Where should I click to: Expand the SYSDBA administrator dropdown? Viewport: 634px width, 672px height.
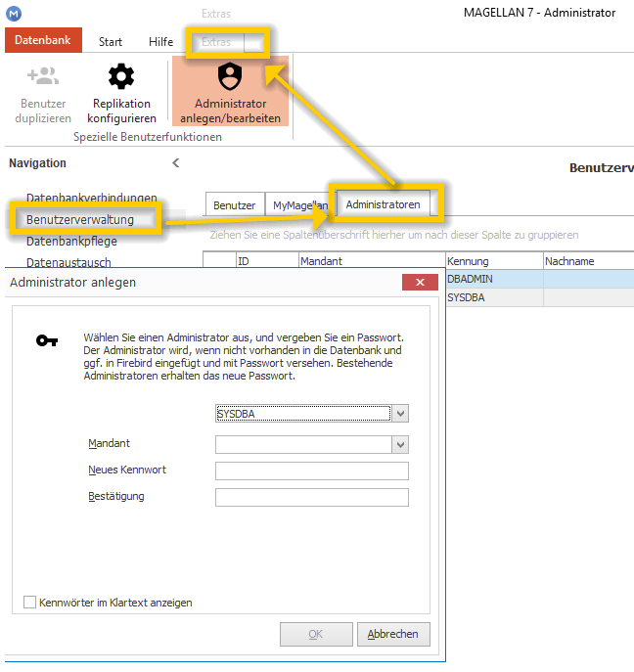click(x=400, y=414)
